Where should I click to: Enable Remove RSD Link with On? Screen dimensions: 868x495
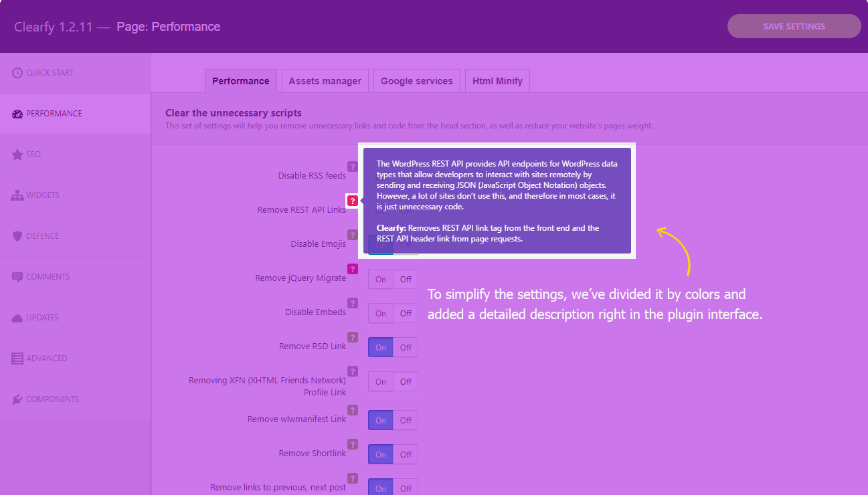click(381, 347)
